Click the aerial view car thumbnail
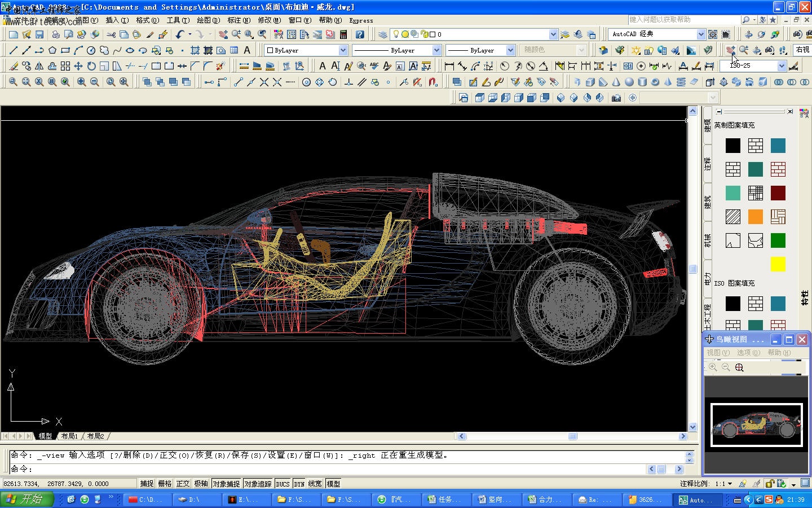Image resolution: width=812 pixels, height=508 pixels. 756,425
